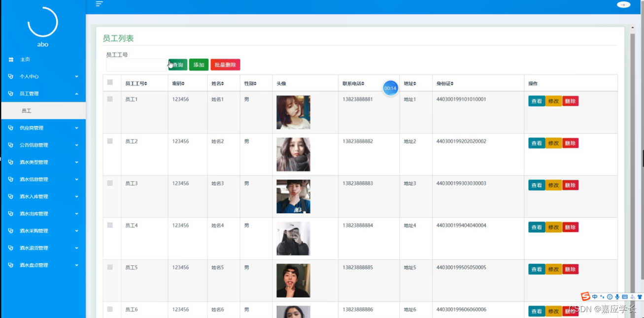Viewport: 644px width, 318px height.
Task: Click 查看 for row 员工1
Action: coord(537,101)
